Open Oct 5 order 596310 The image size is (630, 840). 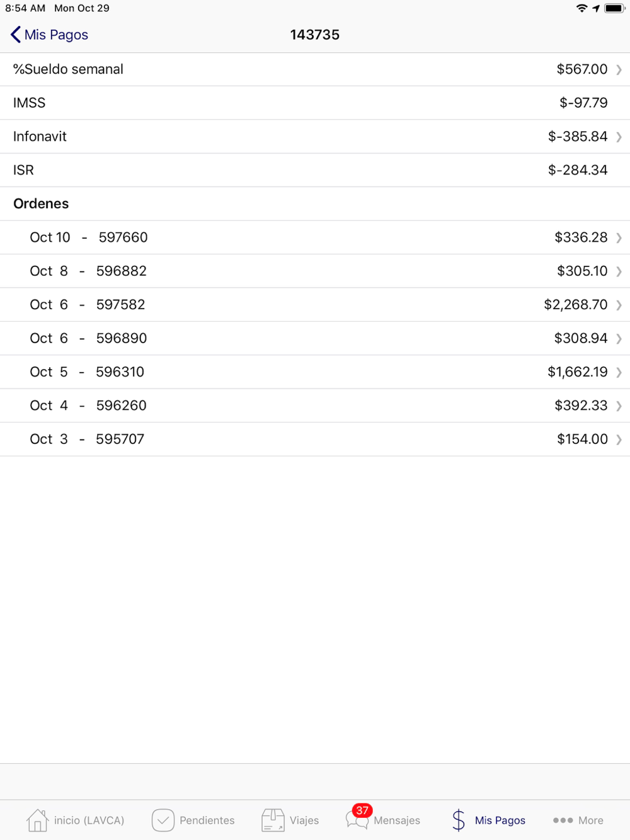pyautogui.click(x=315, y=372)
